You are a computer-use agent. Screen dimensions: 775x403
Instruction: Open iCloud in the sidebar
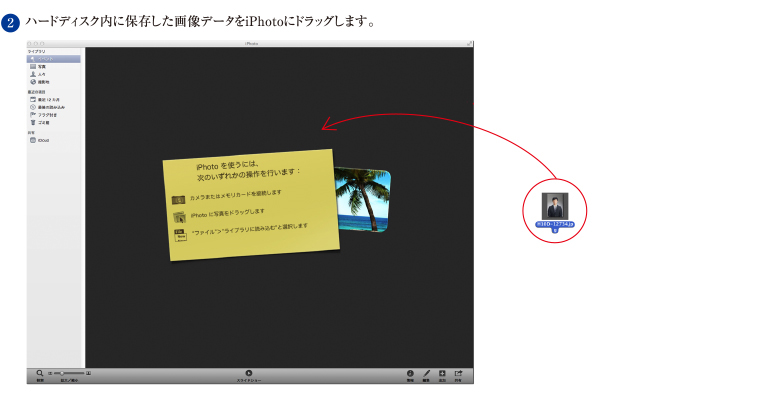(x=53, y=140)
